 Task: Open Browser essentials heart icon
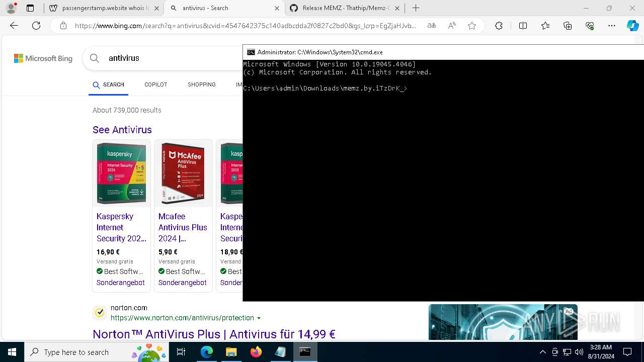point(590,26)
